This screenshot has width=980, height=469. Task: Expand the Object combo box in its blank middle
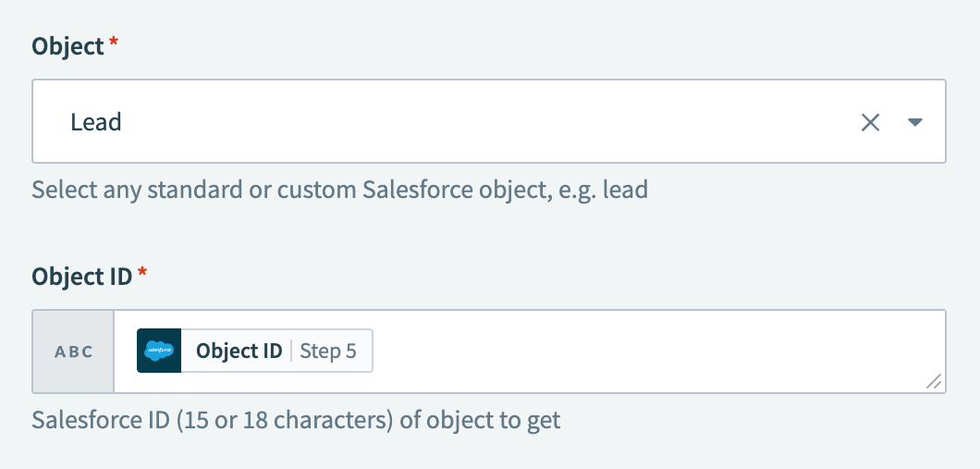487,121
